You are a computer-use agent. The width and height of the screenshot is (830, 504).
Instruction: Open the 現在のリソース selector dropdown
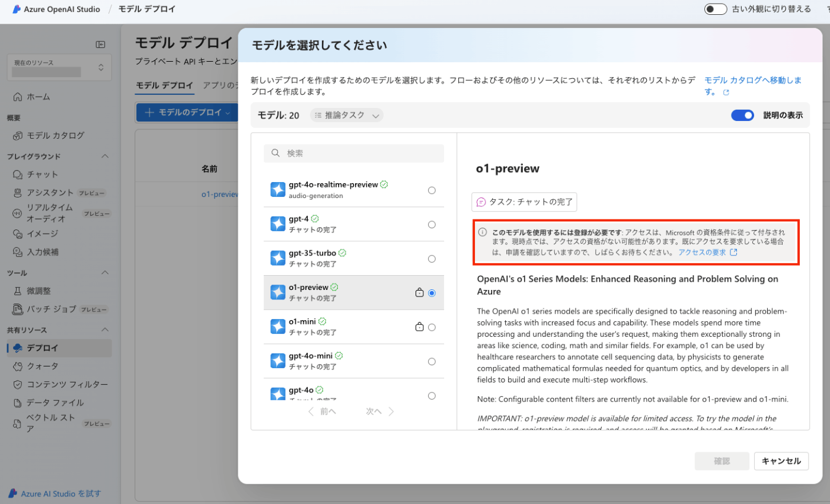[x=59, y=68]
